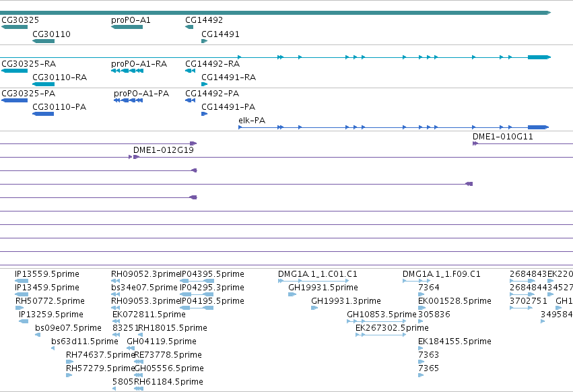The height and width of the screenshot is (392, 573).
Task: Click the 7363 EST label
Action: 429,355
